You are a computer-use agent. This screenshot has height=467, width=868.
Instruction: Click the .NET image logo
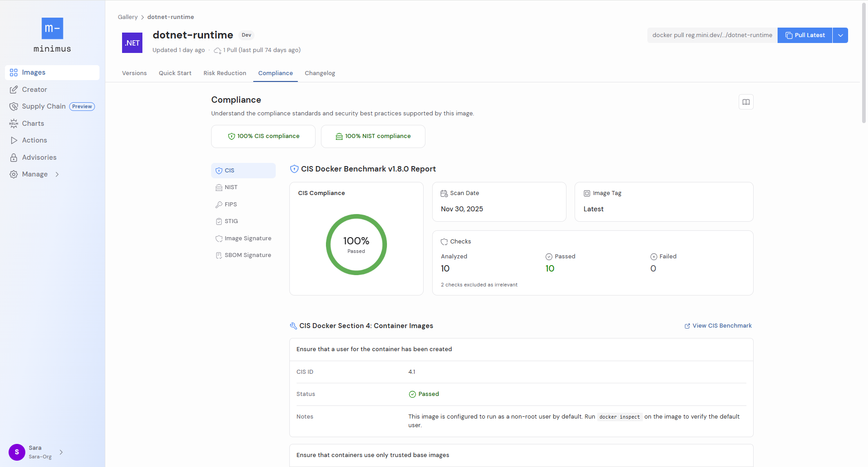pyautogui.click(x=132, y=43)
